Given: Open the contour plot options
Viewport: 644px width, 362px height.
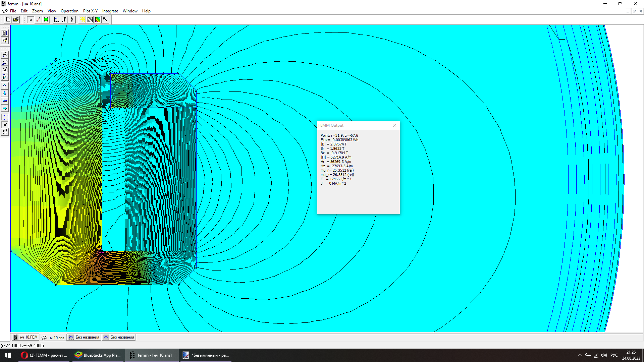Looking at the screenshot, I should point(90,20).
